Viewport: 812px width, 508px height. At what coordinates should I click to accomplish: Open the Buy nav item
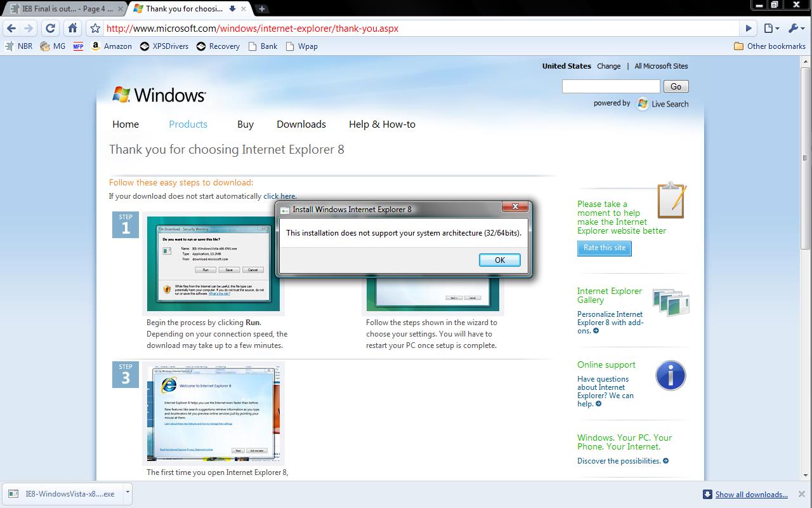tap(246, 124)
